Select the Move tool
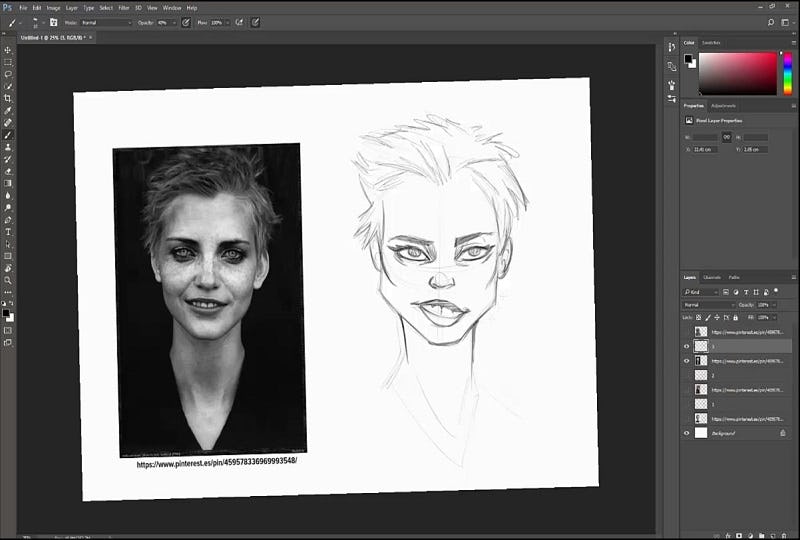 (8, 50)
